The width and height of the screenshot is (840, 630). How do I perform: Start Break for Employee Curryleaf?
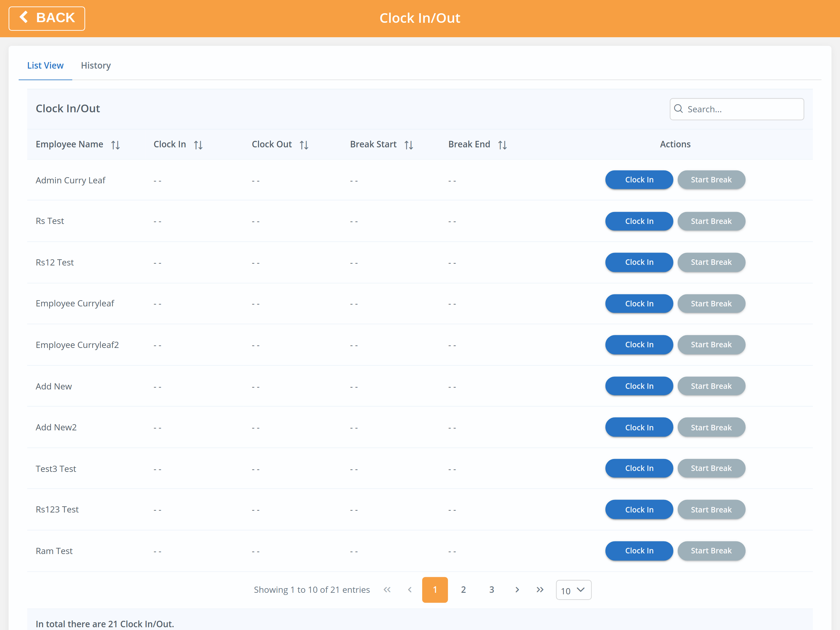coord(711,304)
